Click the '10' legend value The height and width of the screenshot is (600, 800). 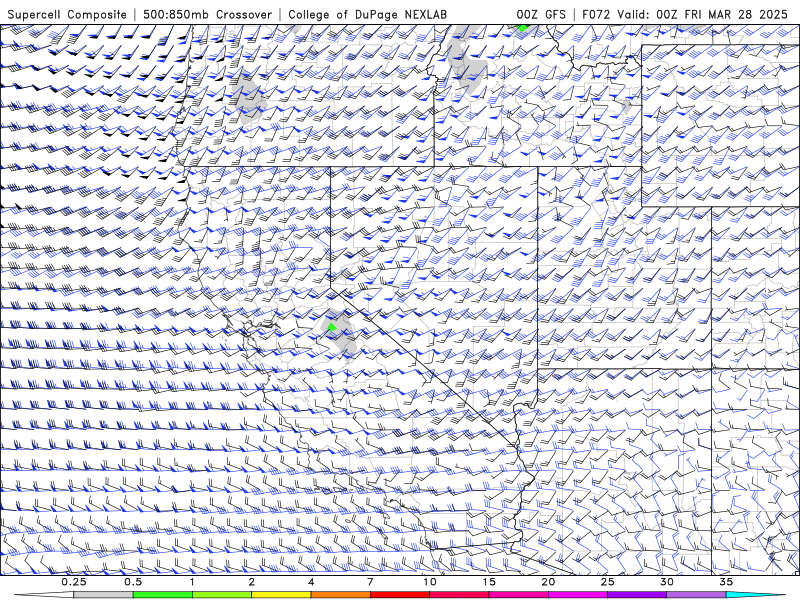[430, 582]
